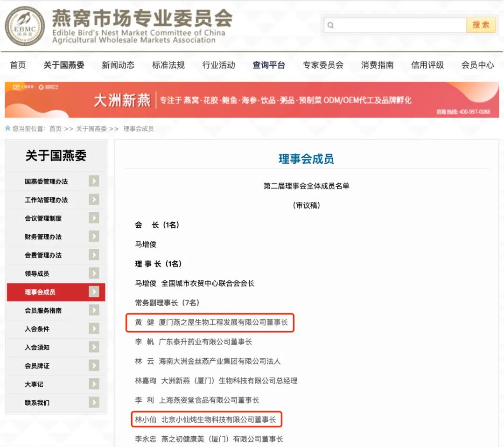Click arrow icon beside 联系我们
Viewport: 504px width, 447px height.
(x=94, y=402)
